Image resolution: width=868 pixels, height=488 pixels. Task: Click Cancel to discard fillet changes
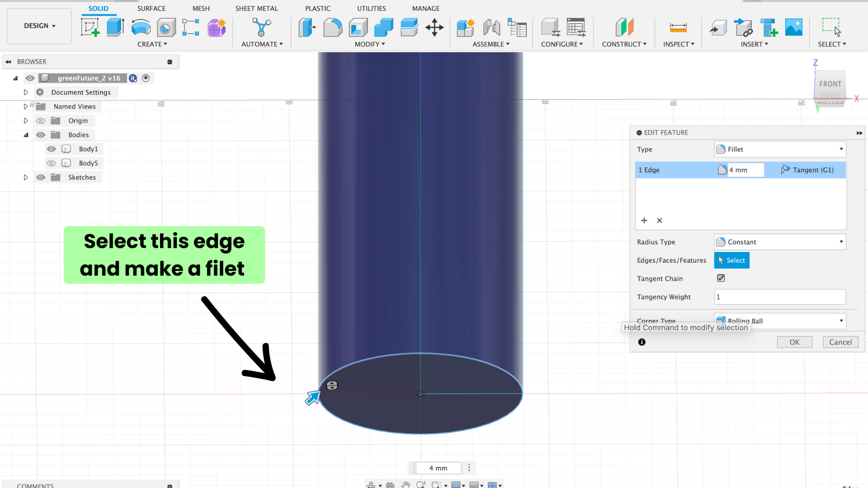coord(840,342)
